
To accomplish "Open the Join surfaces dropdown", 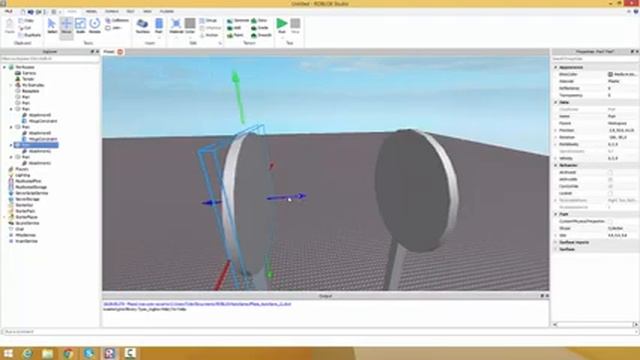I will (114, 28).
